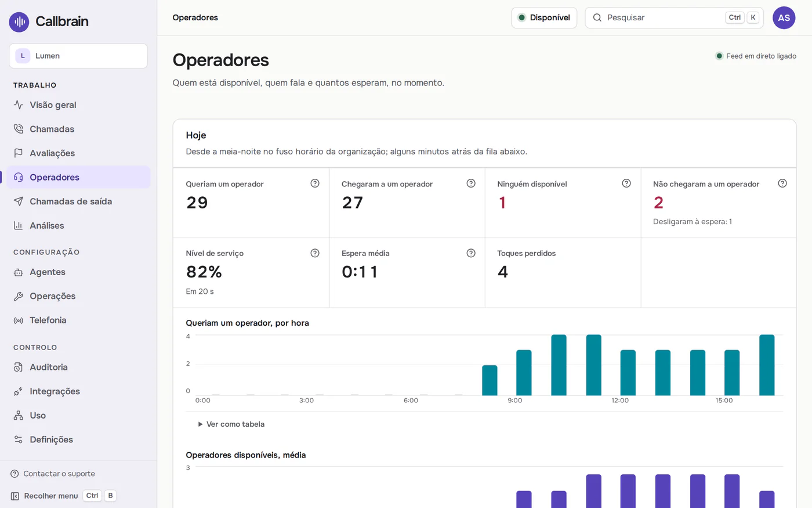
Task: Show help for Ninguém disponível
Action: [626, 183]
